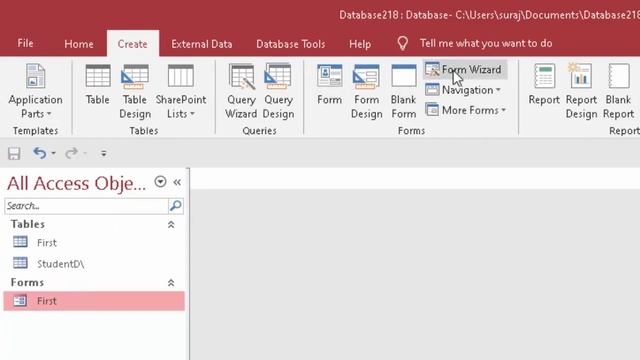Open Customize Quick Access Toolbar menu

tap(104, 153)
